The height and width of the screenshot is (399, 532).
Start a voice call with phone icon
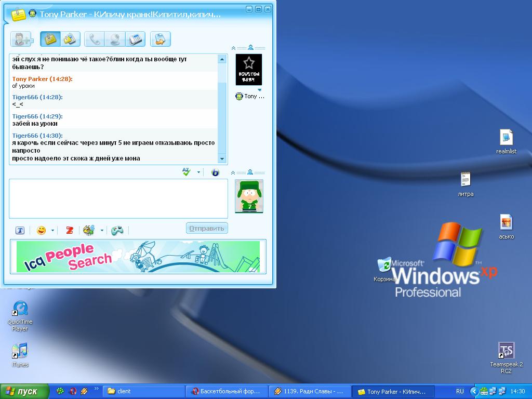(x=95, y=39)
